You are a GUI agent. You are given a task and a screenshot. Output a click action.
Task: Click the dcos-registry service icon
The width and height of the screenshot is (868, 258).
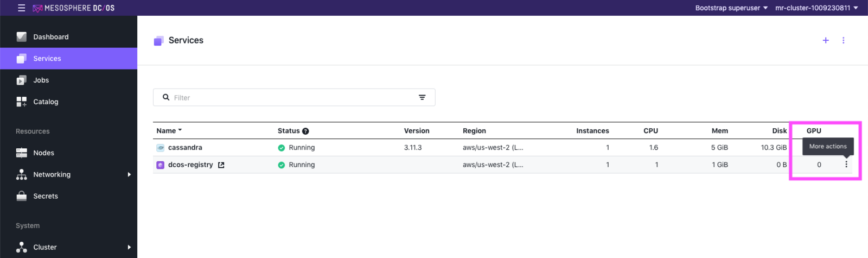[161, 165]
